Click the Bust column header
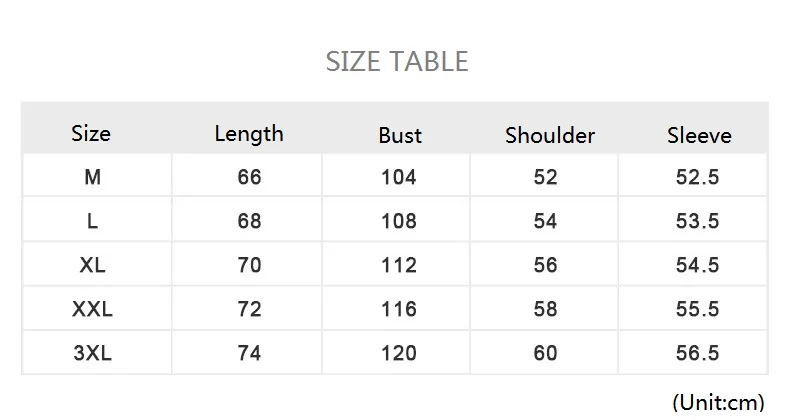Viewport: 790px width, 420px height. (400, 135)
